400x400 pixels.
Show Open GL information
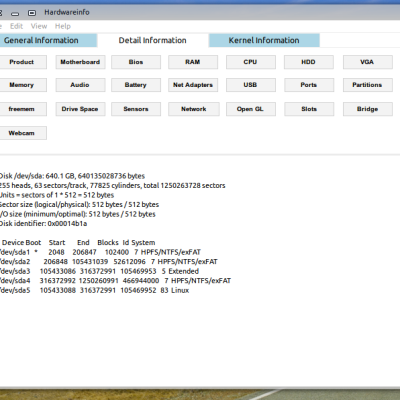pyautogui.click(x=251, y=109)
